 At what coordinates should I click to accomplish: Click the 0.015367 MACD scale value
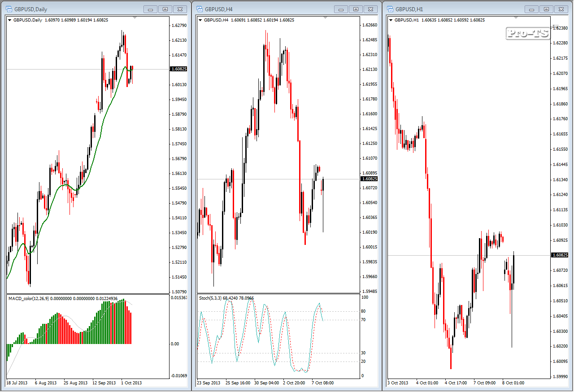coord(179,297)
